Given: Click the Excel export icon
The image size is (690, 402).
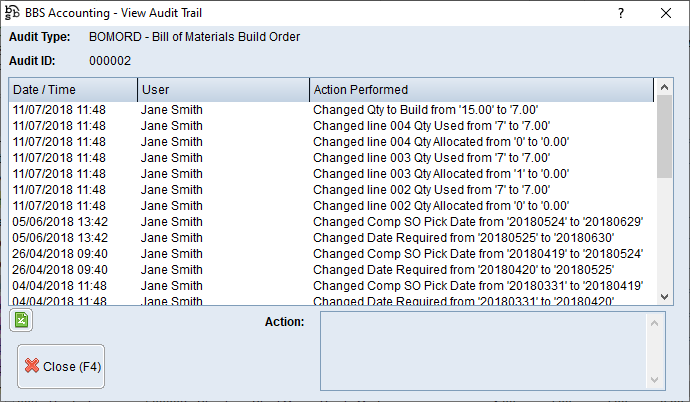Looking at the screenshot, I should click(20, 320).
